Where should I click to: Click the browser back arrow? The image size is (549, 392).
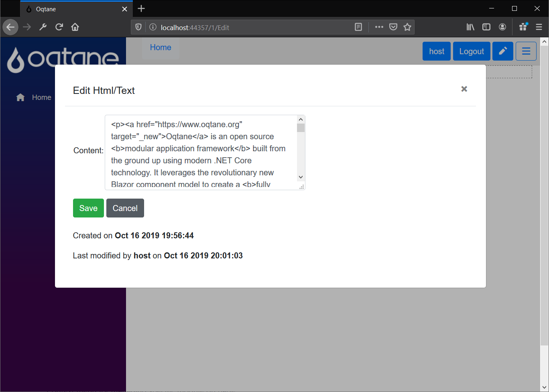pyautogui.click(x=10, y=27)
